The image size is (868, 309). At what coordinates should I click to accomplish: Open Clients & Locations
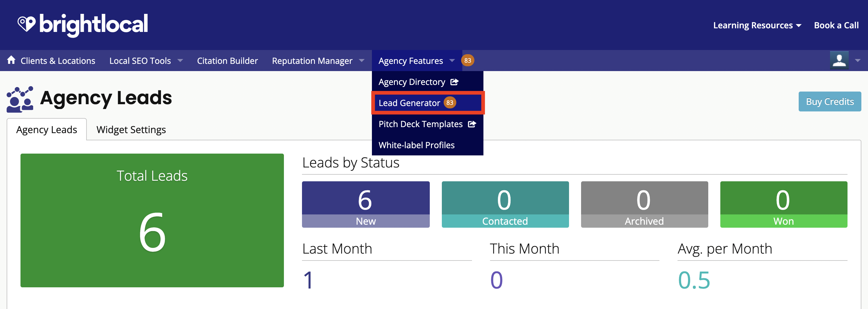click(x=58, y=61)
